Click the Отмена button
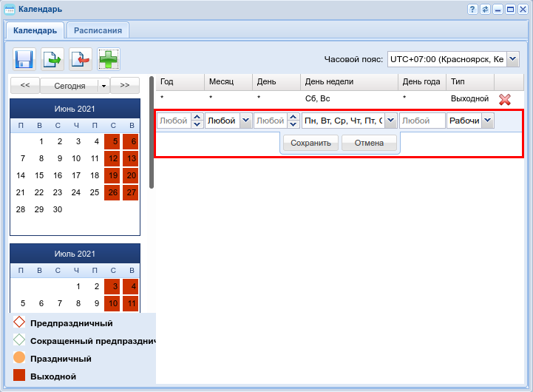 click(369, 143)
